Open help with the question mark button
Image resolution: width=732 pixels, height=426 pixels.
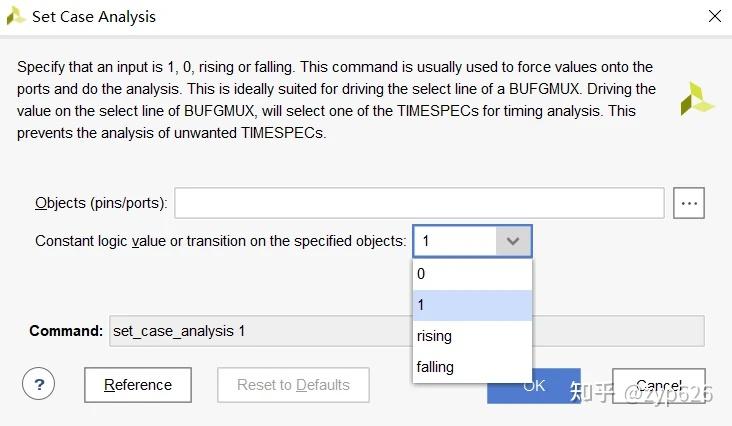pos(38,383)
